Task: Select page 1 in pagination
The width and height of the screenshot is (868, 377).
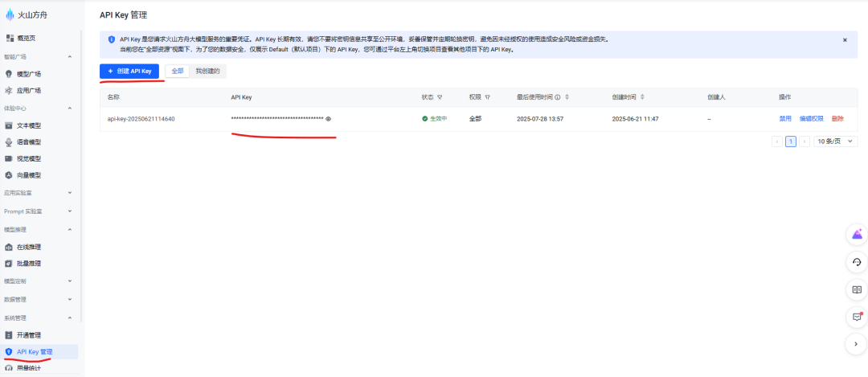Action: coord(791,141)
